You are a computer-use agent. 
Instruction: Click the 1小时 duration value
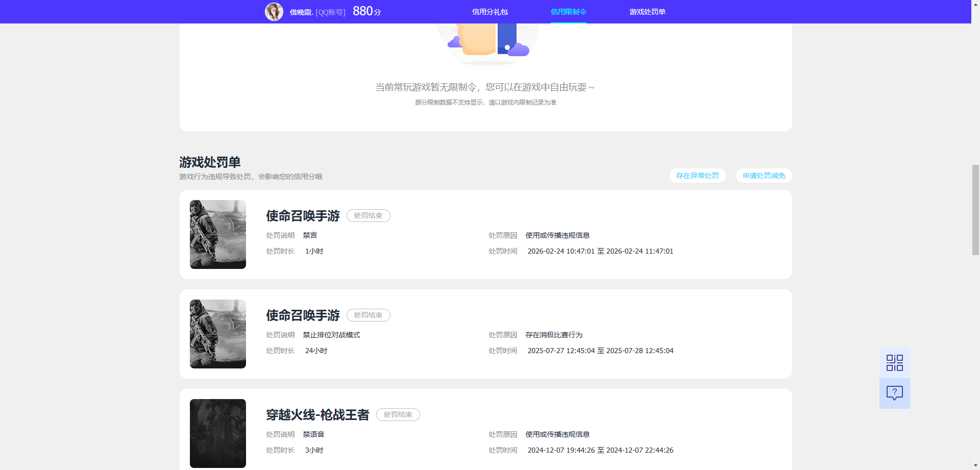314,251
